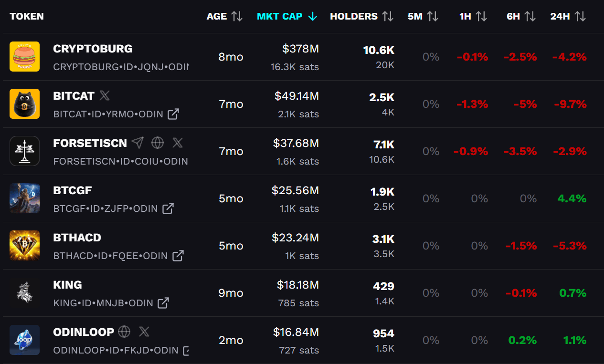Open the CRYPTOBURG token name link

point(93,49)
